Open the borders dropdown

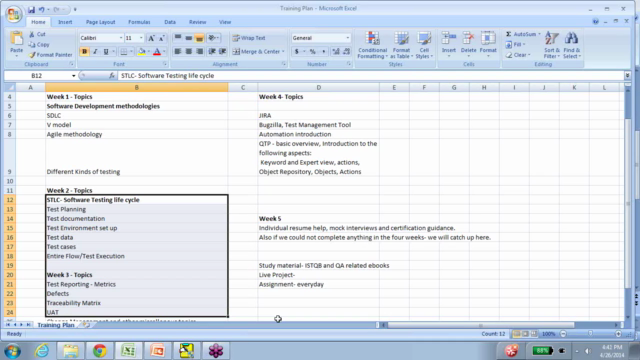click(131, 51)
